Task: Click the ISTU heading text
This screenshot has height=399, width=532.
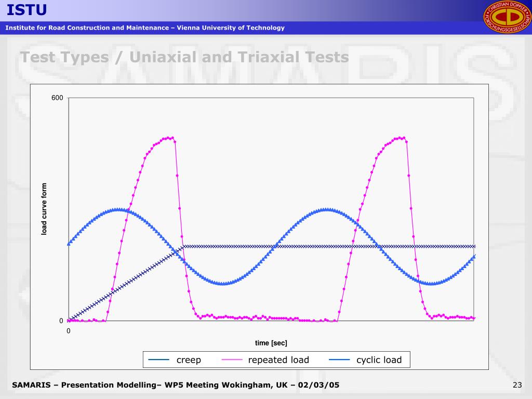Action: coord(26,10)
